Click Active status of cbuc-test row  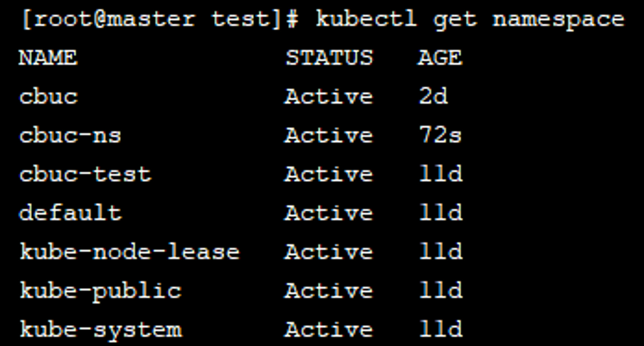pos(329,174)
